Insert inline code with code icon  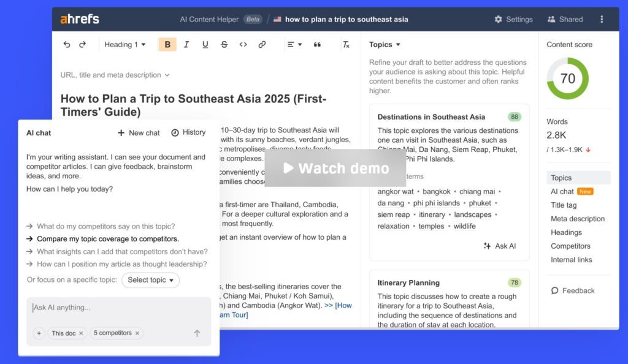coord(243,45)
